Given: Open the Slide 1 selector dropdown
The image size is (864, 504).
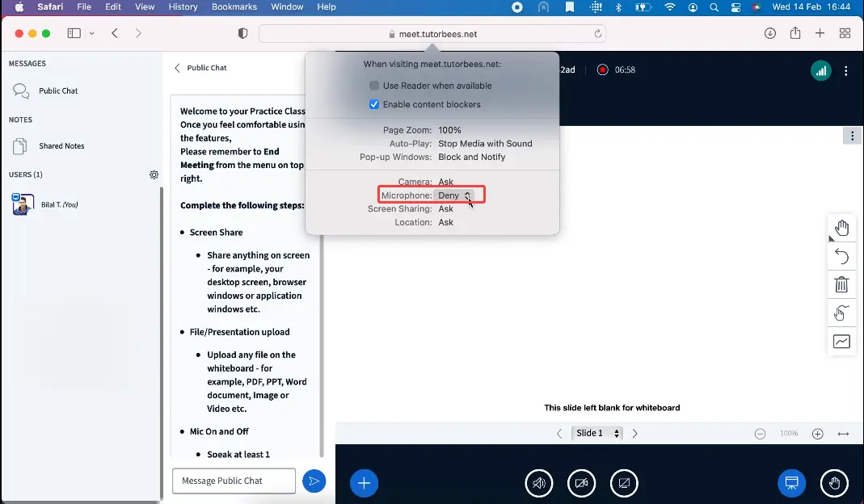Looking at the screenshot, I should point(597,434).
